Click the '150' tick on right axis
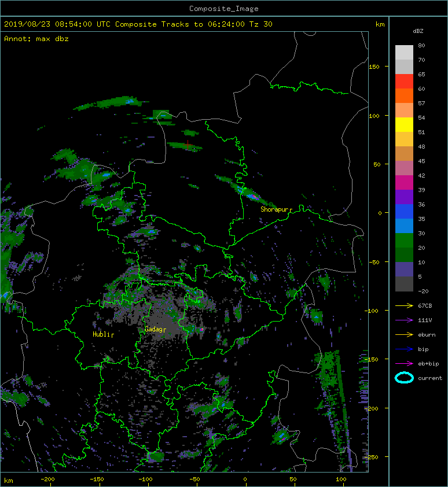 (x=374, y=67)
